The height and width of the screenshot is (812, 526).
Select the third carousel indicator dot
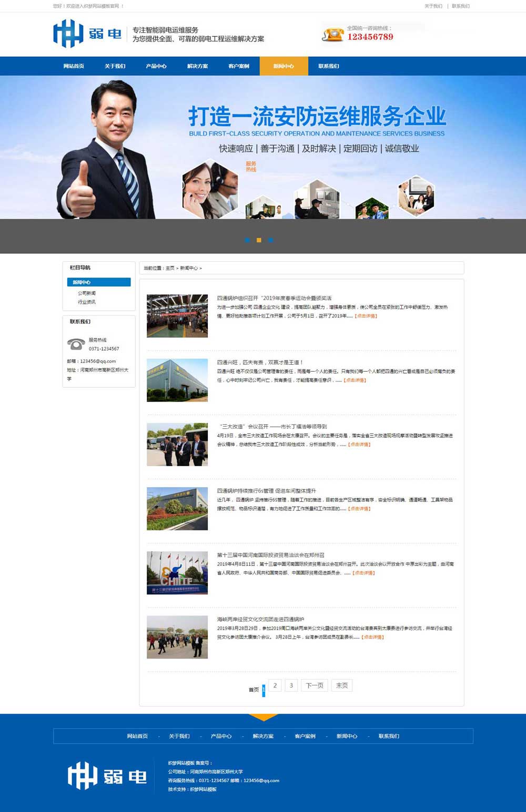click(x=270, y=240)
